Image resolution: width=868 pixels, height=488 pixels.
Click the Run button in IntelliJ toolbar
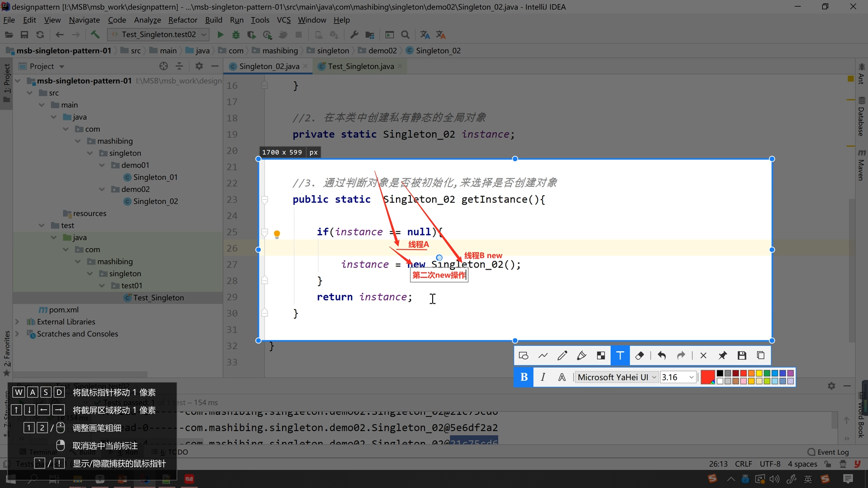click(220, 35)
